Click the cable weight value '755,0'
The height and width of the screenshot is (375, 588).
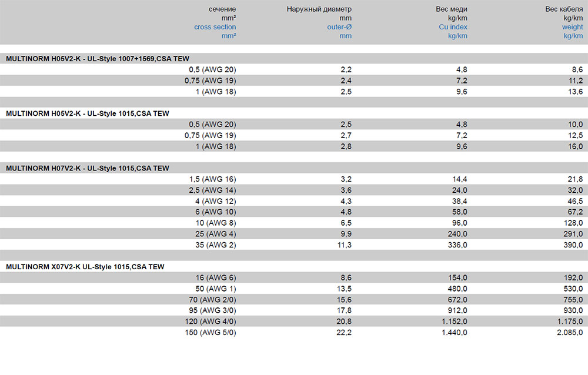coord(574,300)
